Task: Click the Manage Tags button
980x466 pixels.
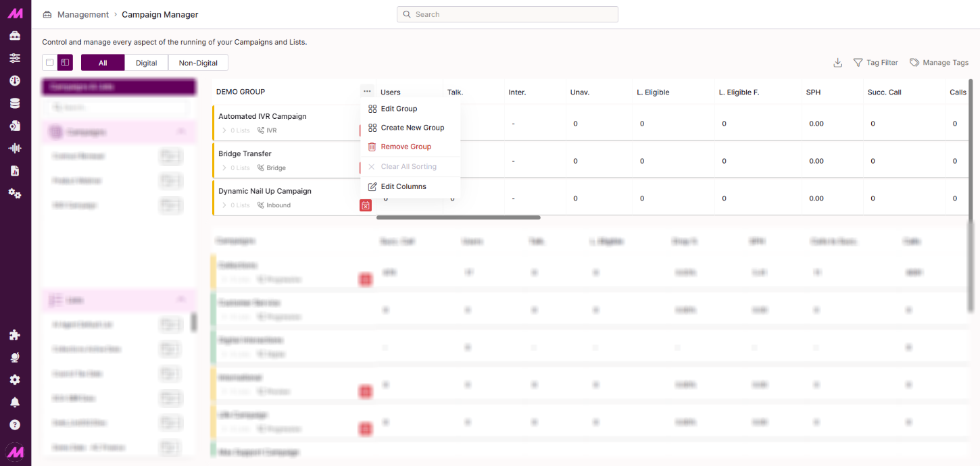Action: point(939,63)
